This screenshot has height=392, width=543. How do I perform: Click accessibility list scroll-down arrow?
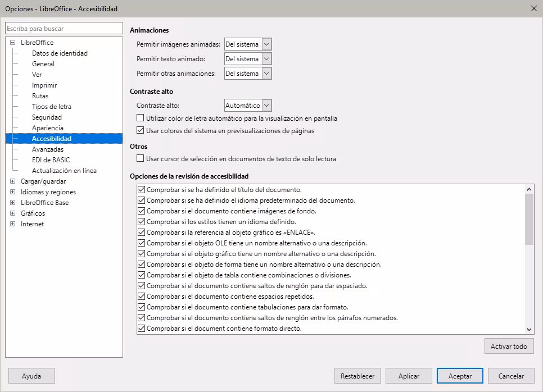[529, 329]
